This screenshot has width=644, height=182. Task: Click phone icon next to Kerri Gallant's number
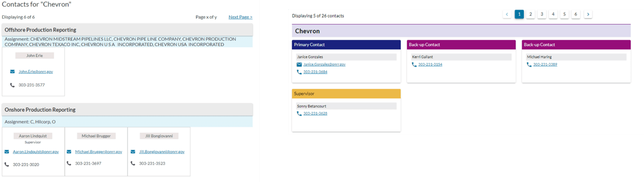pyautogui.click(x=414, y=64)
